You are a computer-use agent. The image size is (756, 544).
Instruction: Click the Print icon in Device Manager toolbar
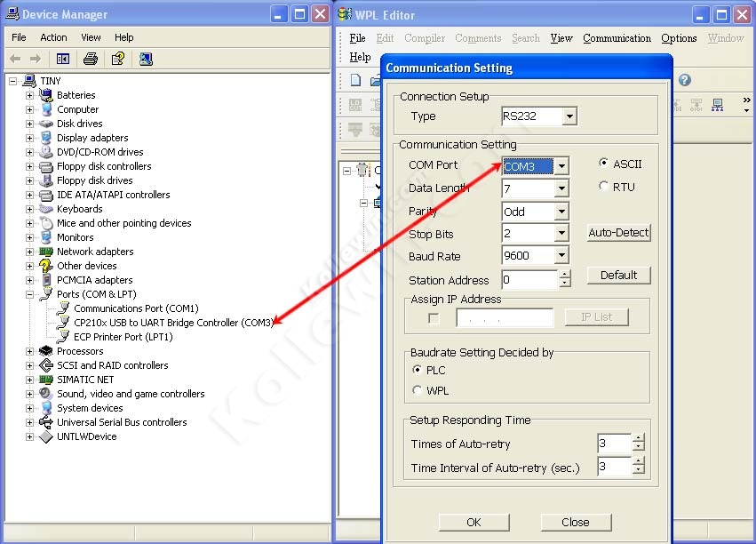tap(90, 59)
